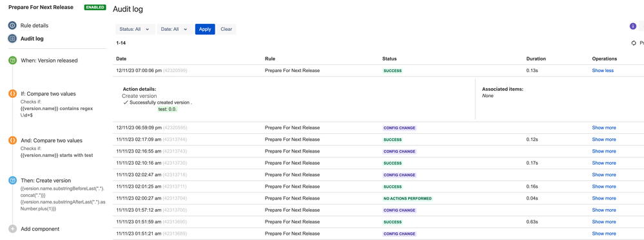Image resolution: width=644 pixels, height=240 pixels.
Task: Click the blue Apply button
Action: pyautogui.click(x=205, y=29)
